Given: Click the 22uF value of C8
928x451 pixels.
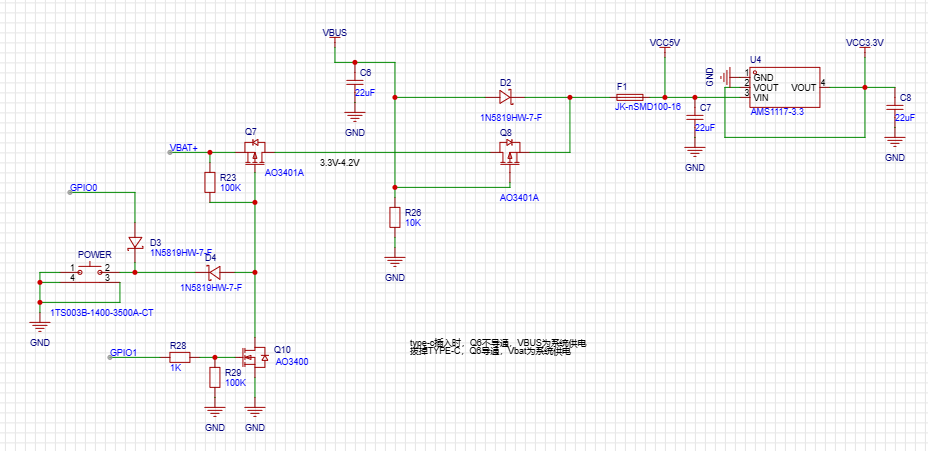Looking at the screenshot, I should [906, 118].
